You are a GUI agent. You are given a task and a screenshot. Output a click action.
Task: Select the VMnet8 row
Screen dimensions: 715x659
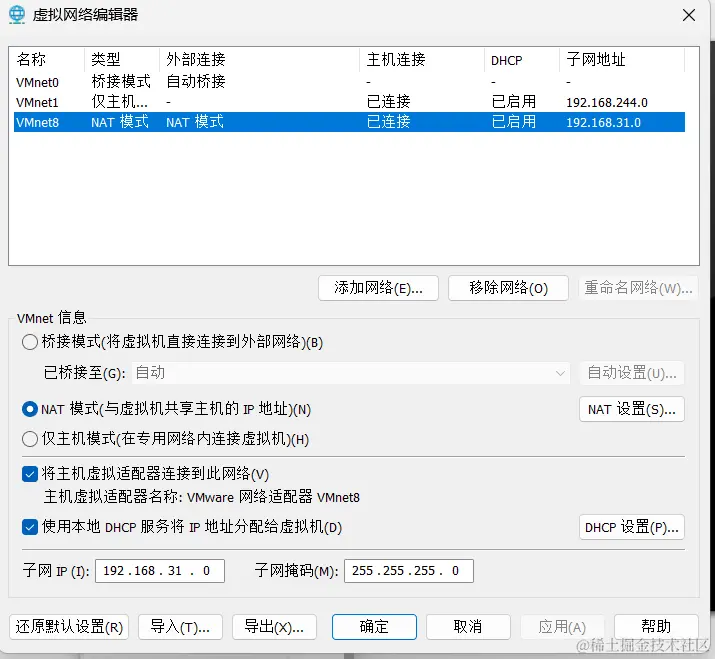tap(349, 122)
